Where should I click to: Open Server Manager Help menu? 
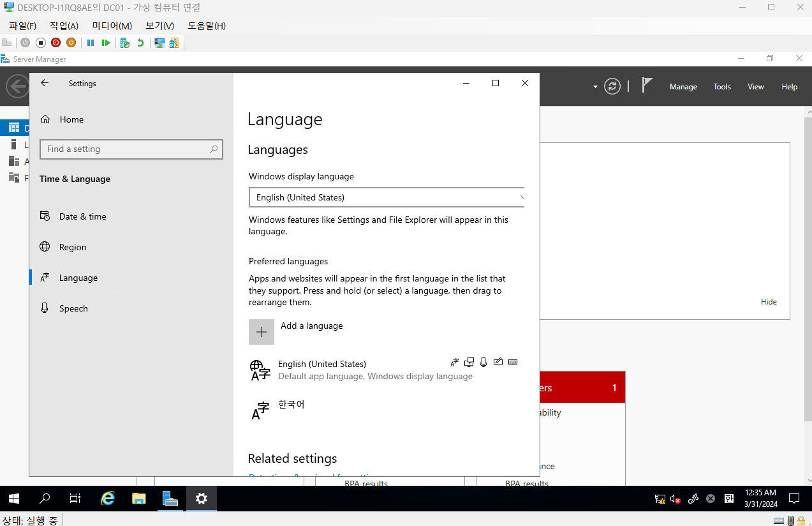coord(790,87)
